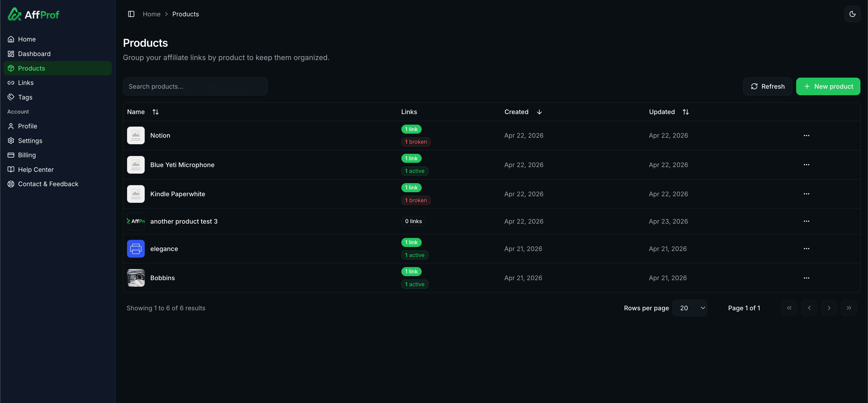Click the Bobbins product thumbnail
The image size is (868, 403).
click(x=136, y=278)
